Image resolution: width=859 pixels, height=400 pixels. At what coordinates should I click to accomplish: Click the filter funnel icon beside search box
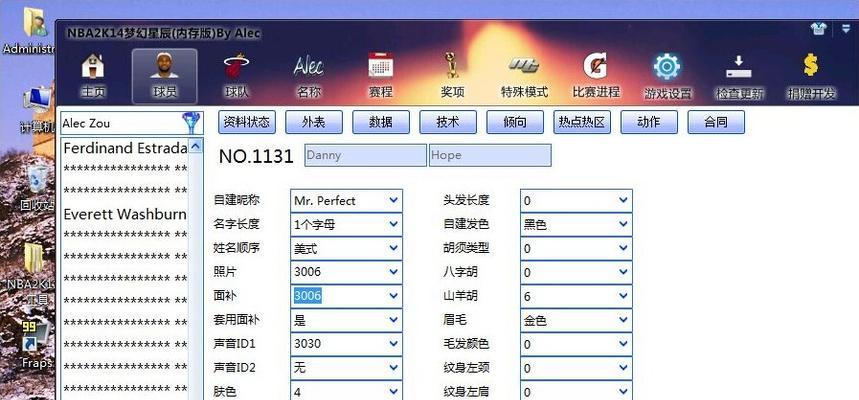coord(192,123)
